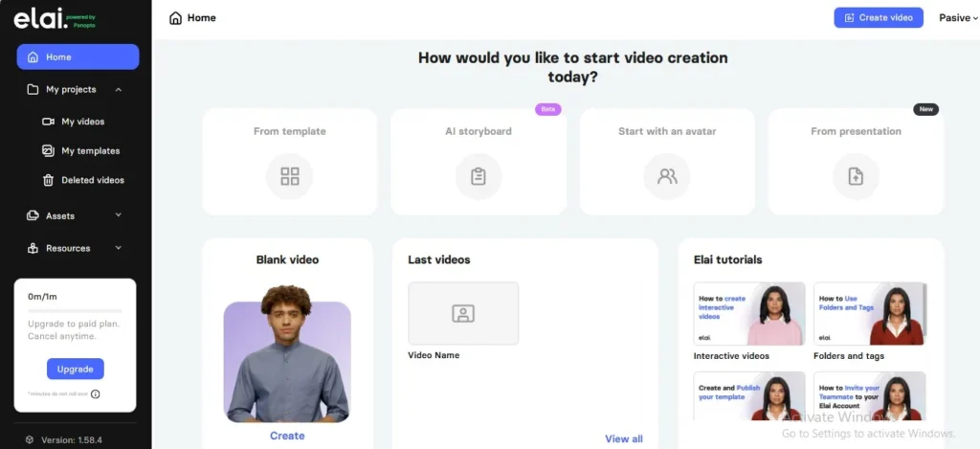Click the folder icon beside My projects
Screen dimensions: 980x449
33,89
